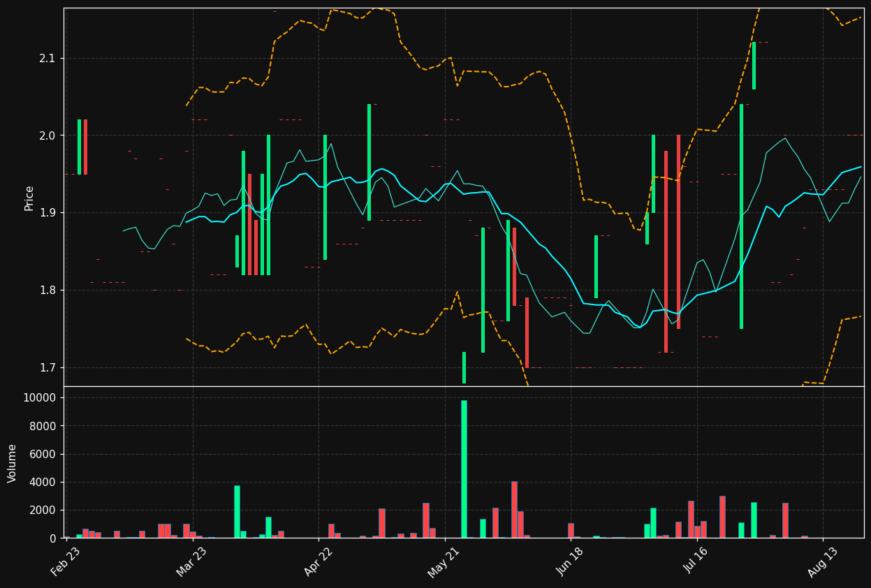Image resolution: width=871 pixels, height=588 pixels.
Task: Click the 6000 volume axis label
Action: point(45,455)
